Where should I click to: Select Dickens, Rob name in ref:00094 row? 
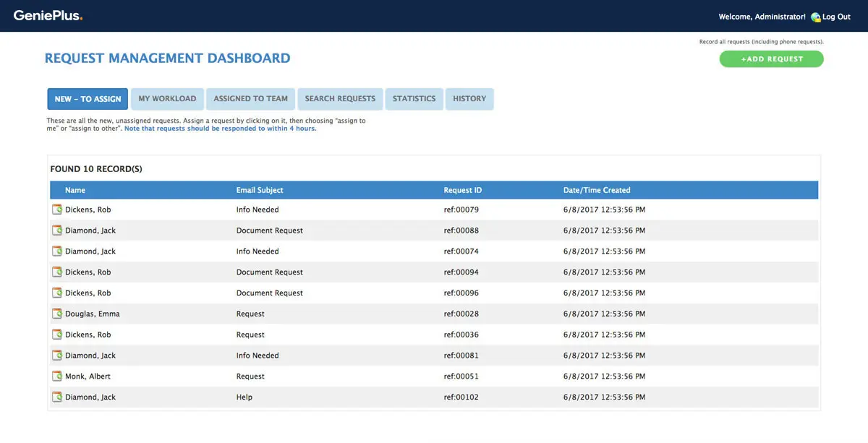pos(88,272)
